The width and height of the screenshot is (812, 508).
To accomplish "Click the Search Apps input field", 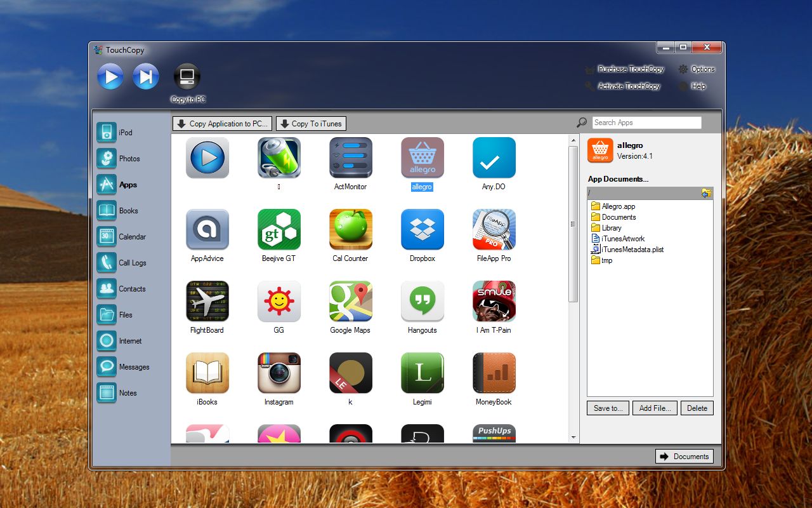I will pos(646,123).
